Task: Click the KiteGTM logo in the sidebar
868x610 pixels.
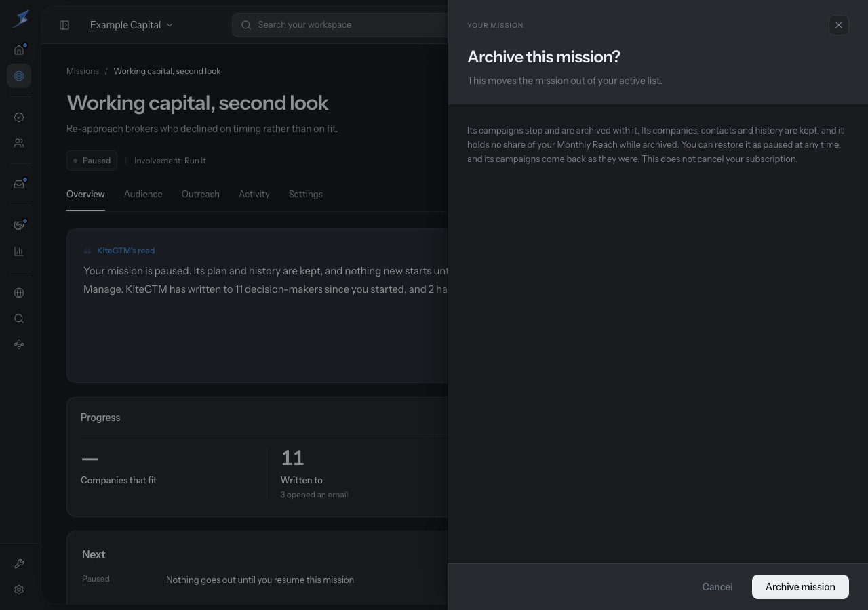Action: (20, 19)
